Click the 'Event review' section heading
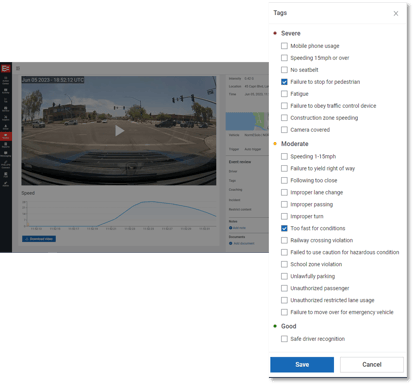The image size is (414, 385). (240, 162)
